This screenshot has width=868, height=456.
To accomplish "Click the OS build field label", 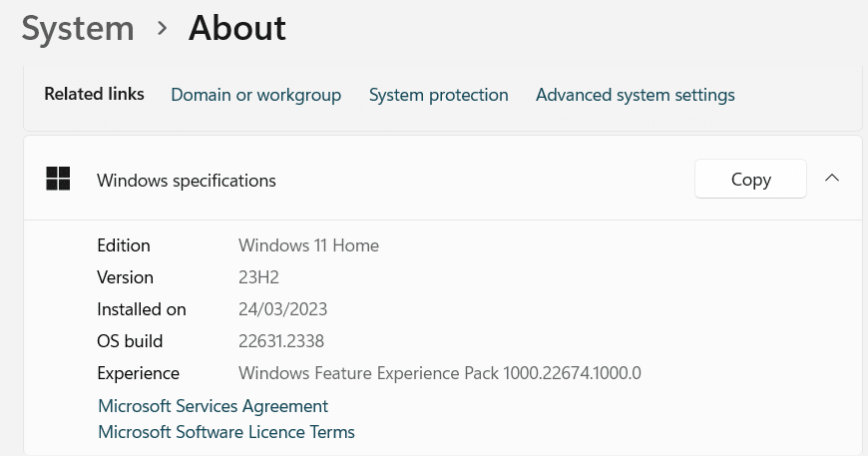I will pyautogui.click(x=130, y=341).
